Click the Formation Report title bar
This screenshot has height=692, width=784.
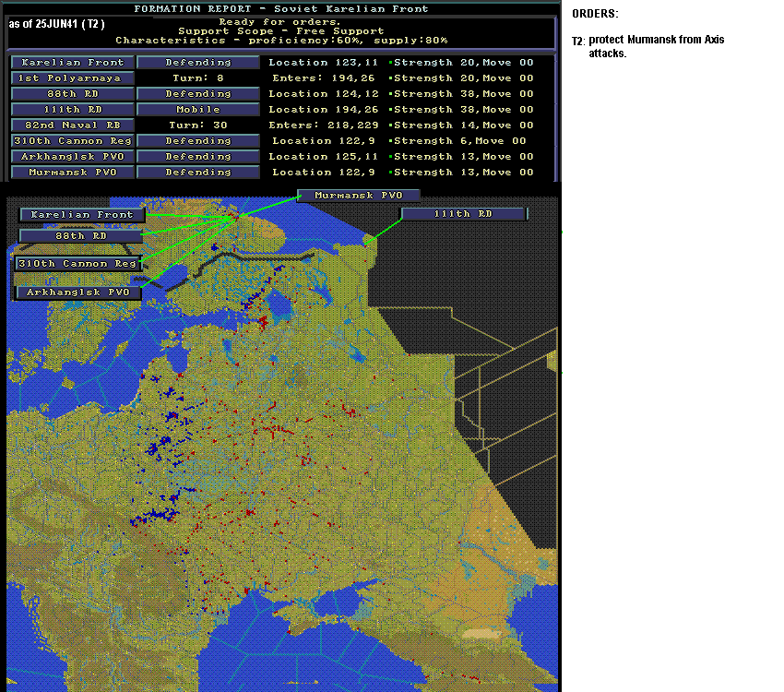(x=281, y=9)
